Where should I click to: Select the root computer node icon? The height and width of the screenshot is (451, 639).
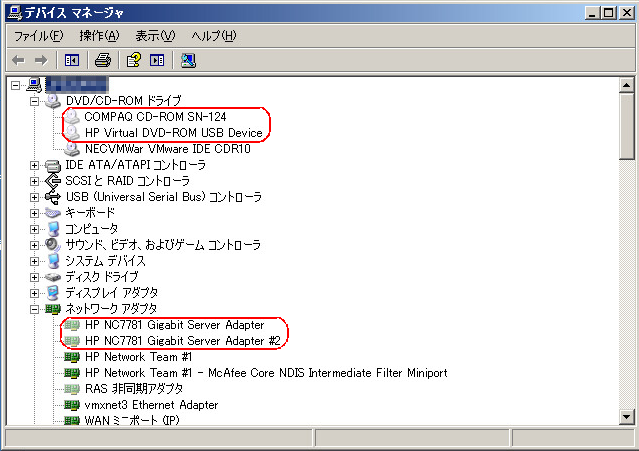coord(34,85)
